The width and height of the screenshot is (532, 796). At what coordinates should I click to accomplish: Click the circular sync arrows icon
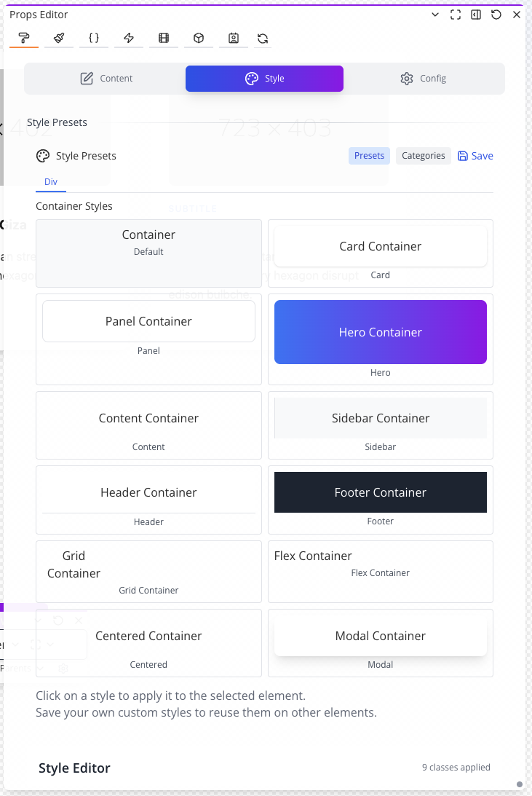(263, 39)
